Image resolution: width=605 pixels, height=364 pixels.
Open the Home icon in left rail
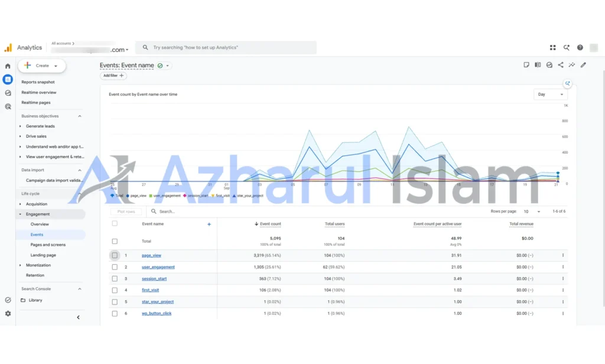click(x=8, y=66)
